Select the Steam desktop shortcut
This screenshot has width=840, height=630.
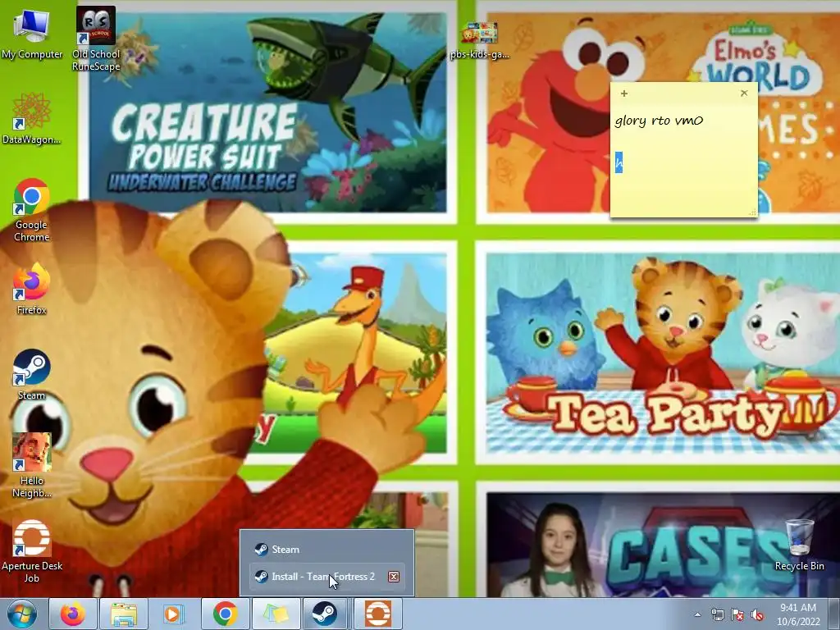coord(32,374)
